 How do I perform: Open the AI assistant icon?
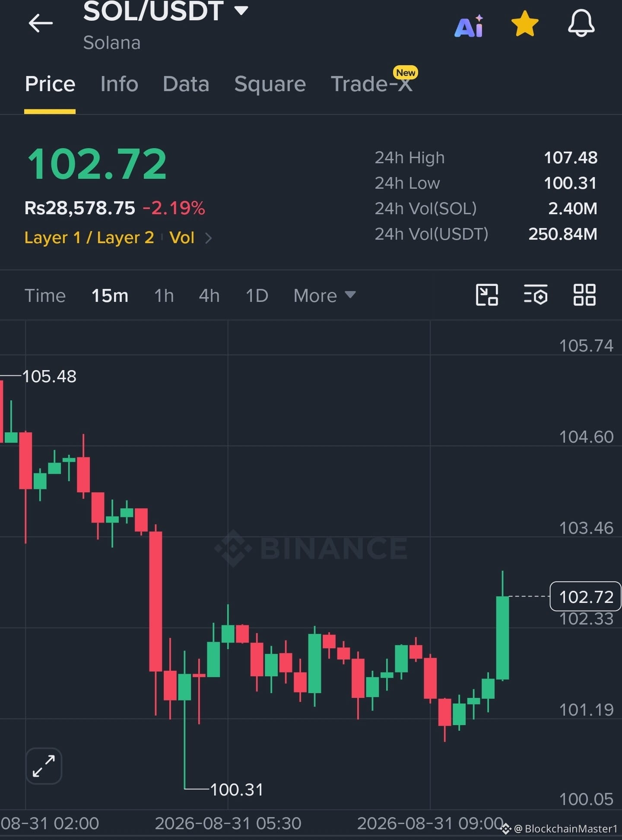pos(469,26)
